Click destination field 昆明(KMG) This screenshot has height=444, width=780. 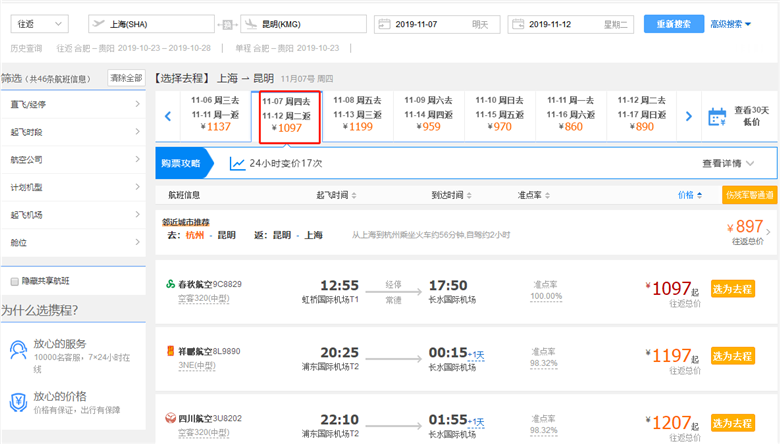point(303,24)
